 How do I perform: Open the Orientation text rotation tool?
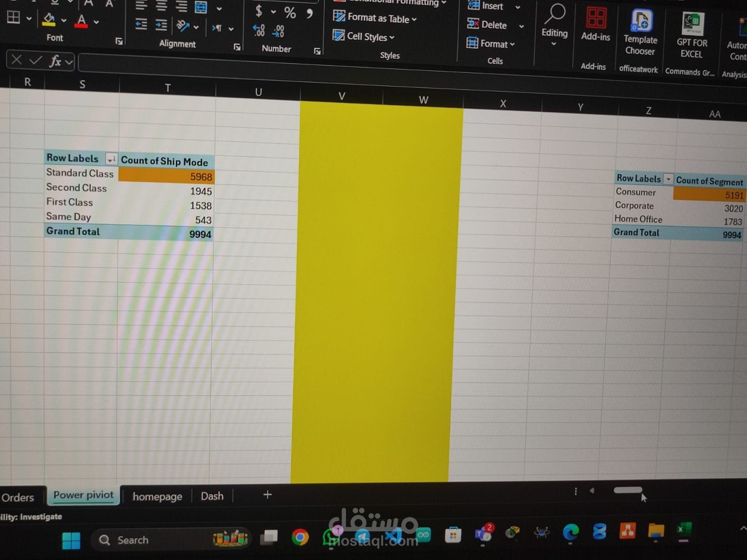(x=183, y=26)
